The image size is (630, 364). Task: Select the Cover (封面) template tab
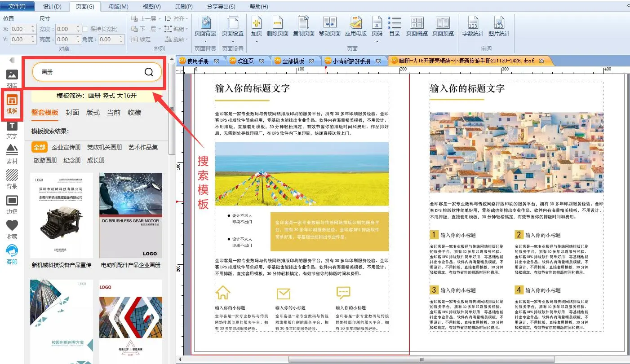(72, 113)
